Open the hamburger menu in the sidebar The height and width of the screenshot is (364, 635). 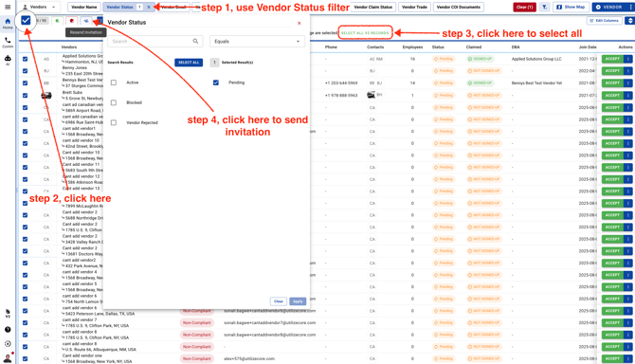point(8,7)
